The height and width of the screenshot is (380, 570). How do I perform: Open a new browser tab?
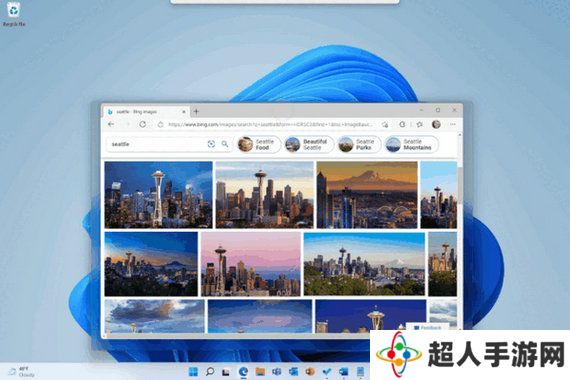pyautogui.click(x=196, y=112)
